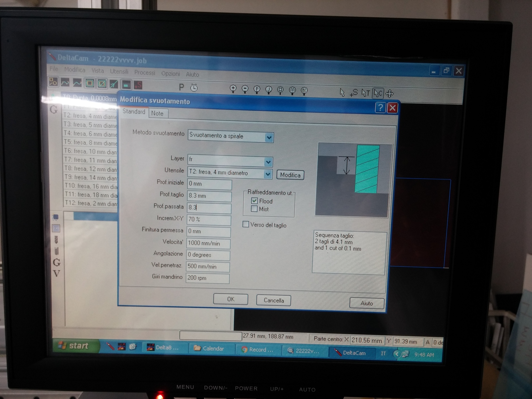Click the zoom in plus magnifier icon
The height and width of the screenshot is (399, 532).
[233, 89]
